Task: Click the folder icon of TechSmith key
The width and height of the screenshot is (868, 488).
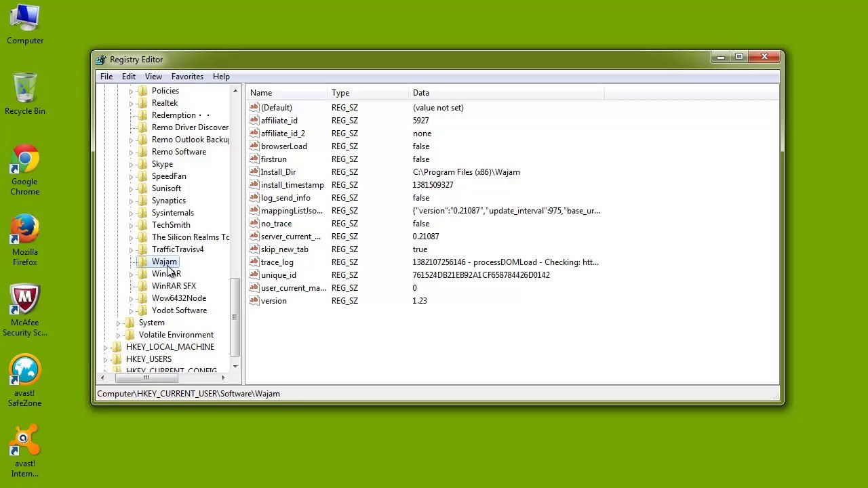Action: (142, 225)
